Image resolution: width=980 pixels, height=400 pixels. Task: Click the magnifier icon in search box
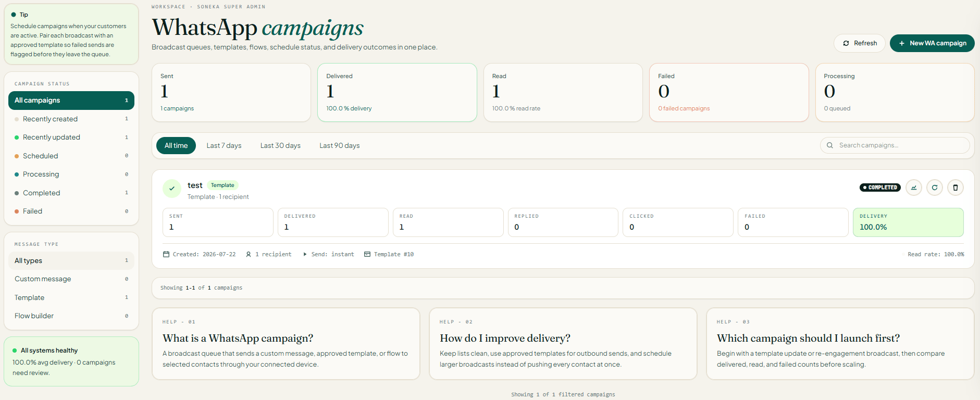tap(830, 145)
